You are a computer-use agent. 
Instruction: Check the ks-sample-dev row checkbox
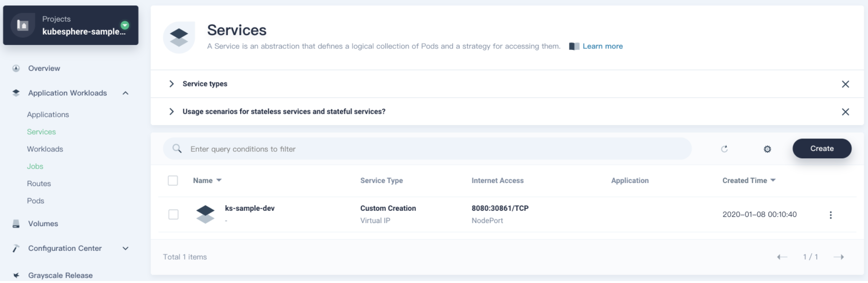tap(174, 214)
